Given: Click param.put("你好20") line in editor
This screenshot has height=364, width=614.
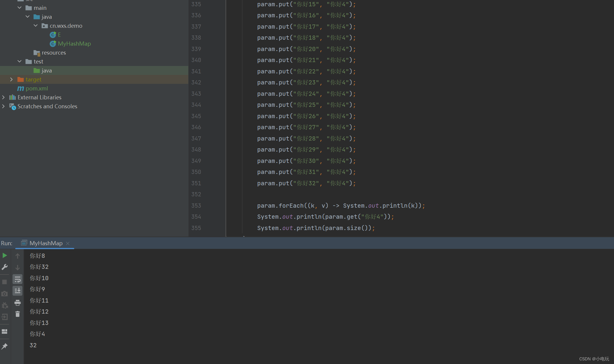Looking at the screenshot, I should pos(306,49).
